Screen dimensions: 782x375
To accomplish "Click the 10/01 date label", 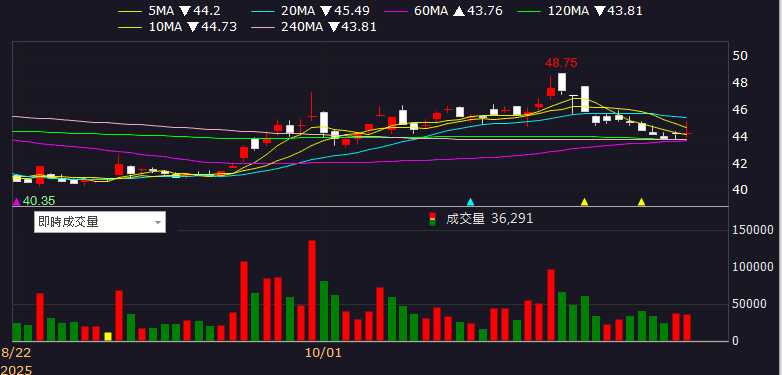I will pyautogui.click(x=323, y=354).
